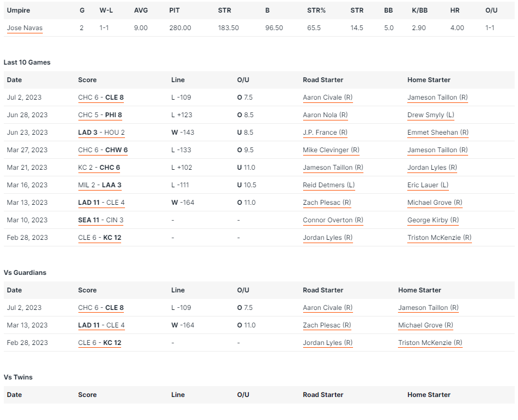Select the W -143 line value

pos(183,133)
